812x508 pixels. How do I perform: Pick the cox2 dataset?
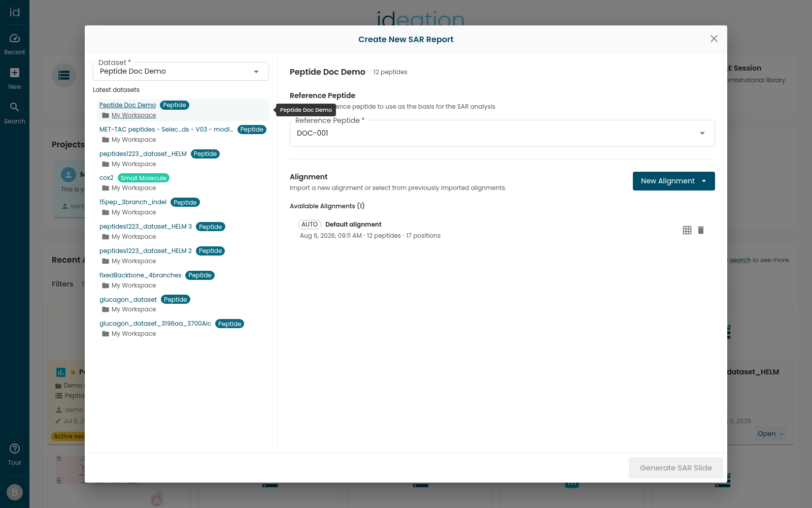click(107, 178)
